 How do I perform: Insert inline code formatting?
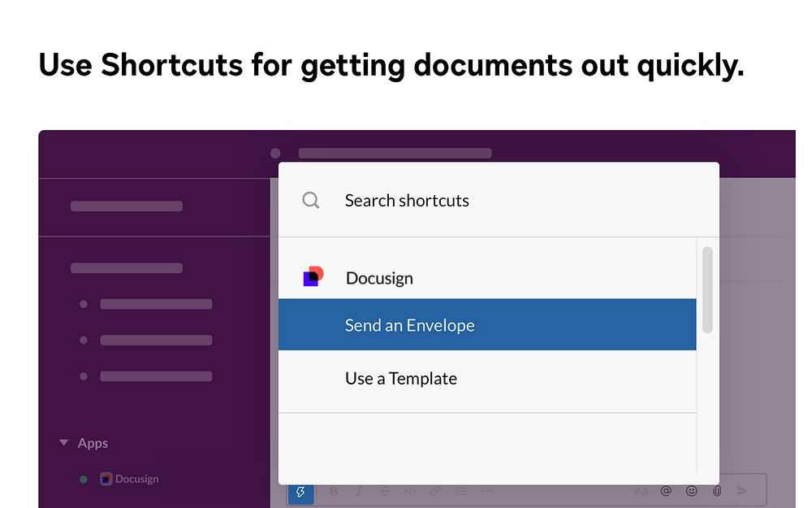pos(409,491)
